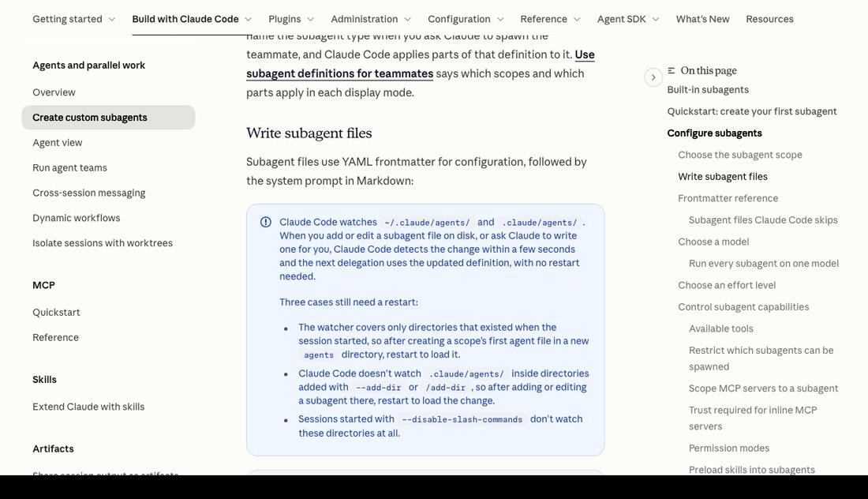Open the Administration dropdown menu
This screenshot has width=868, height=499.
371,19
